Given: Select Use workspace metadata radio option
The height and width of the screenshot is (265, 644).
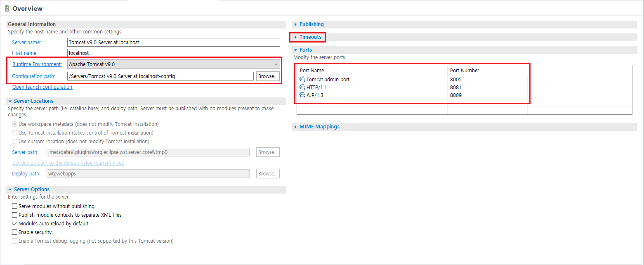Looking at the screenshot, I should pos(15,124).
